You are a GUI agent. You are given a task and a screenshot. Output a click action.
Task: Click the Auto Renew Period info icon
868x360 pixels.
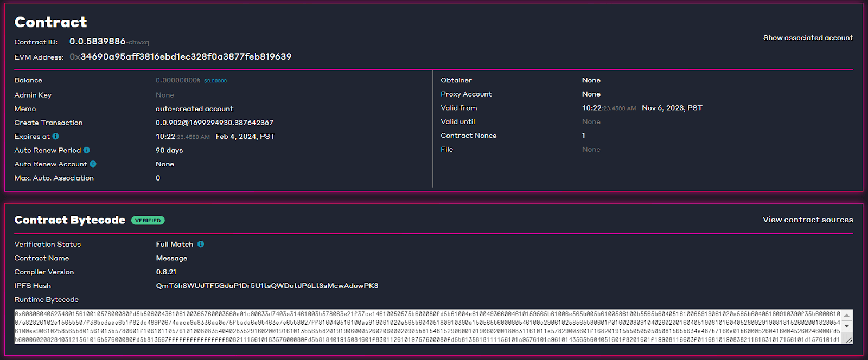(x=87, y=150)
